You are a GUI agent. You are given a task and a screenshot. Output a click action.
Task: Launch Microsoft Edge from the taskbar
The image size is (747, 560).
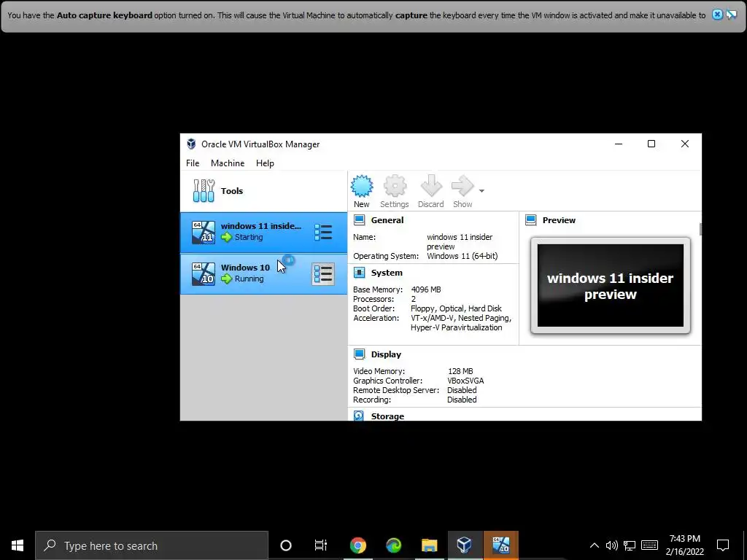coord(393,545)
